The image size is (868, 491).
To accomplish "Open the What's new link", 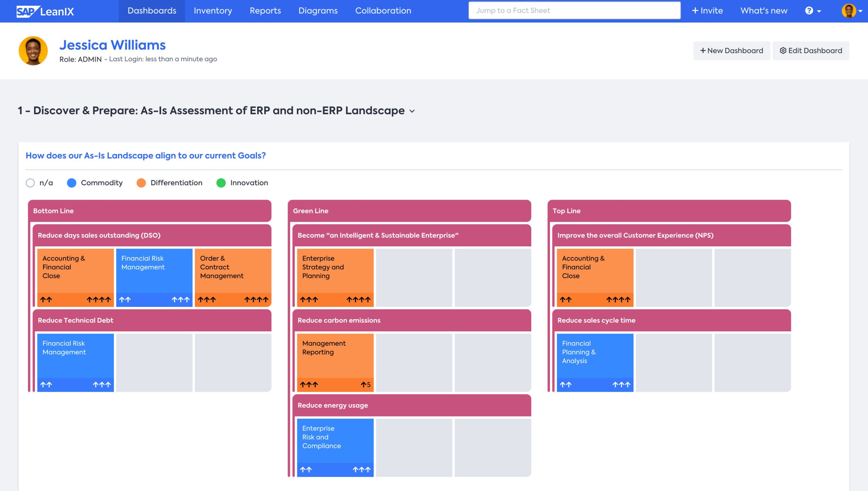I will point(764,10).
